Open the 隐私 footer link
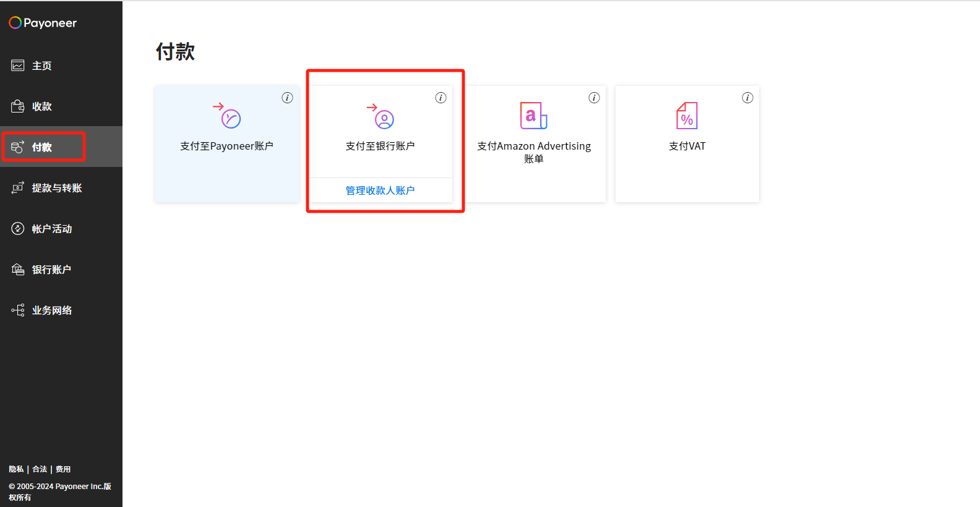Screen dimensions: 980x507 (x=16, y=469)
